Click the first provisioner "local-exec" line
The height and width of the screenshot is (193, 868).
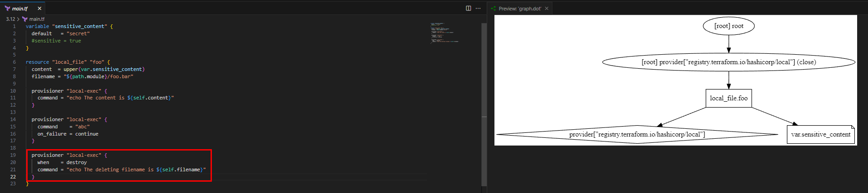pyautogui.click(x=69, y=91)
